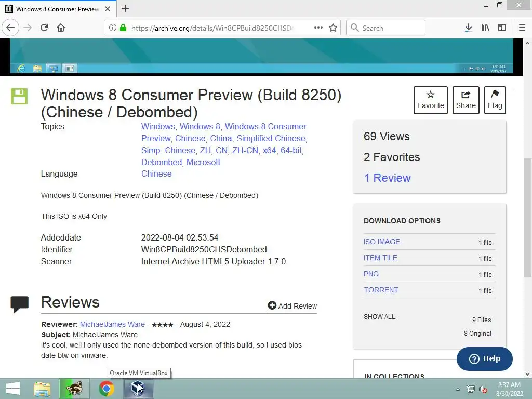This screenshot has height=399, width=532.
Task: Show site information icon in address bar
Action: tap(112, 28)
